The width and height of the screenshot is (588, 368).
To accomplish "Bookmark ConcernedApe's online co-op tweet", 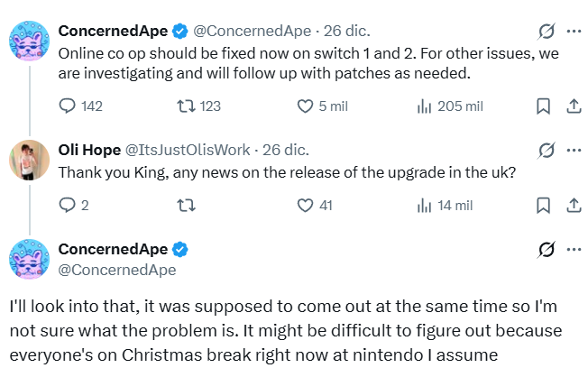I will 543,106.
